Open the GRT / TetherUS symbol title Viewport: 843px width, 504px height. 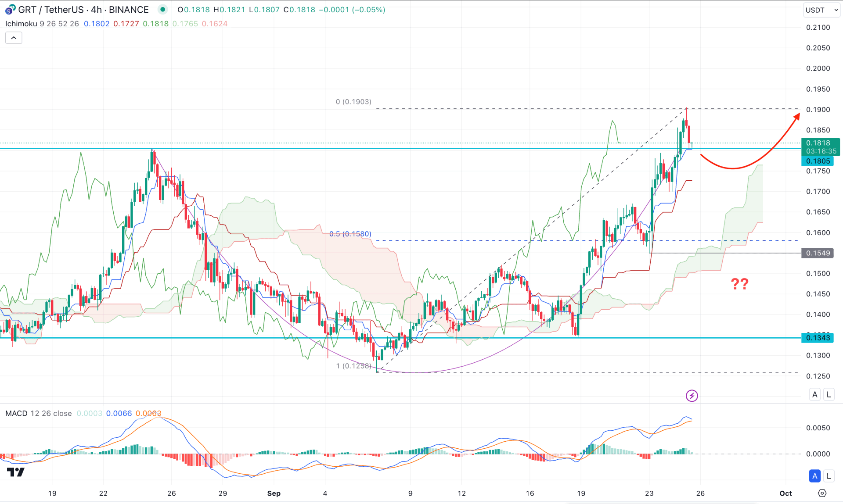(83, 10)
